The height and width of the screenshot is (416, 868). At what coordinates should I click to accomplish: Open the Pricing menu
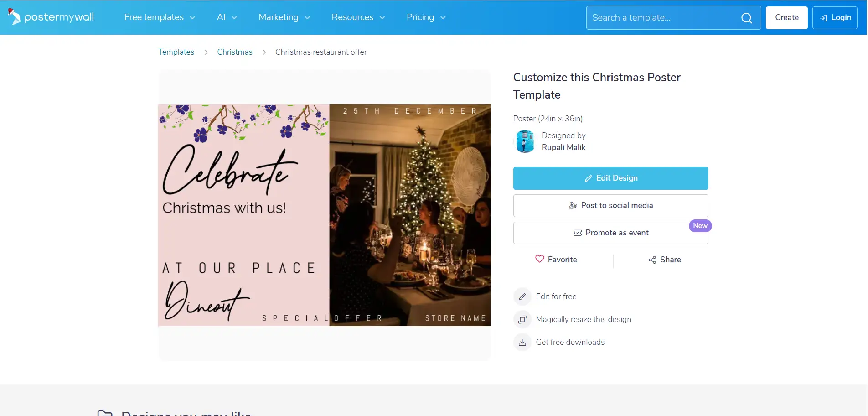point(426,17)
